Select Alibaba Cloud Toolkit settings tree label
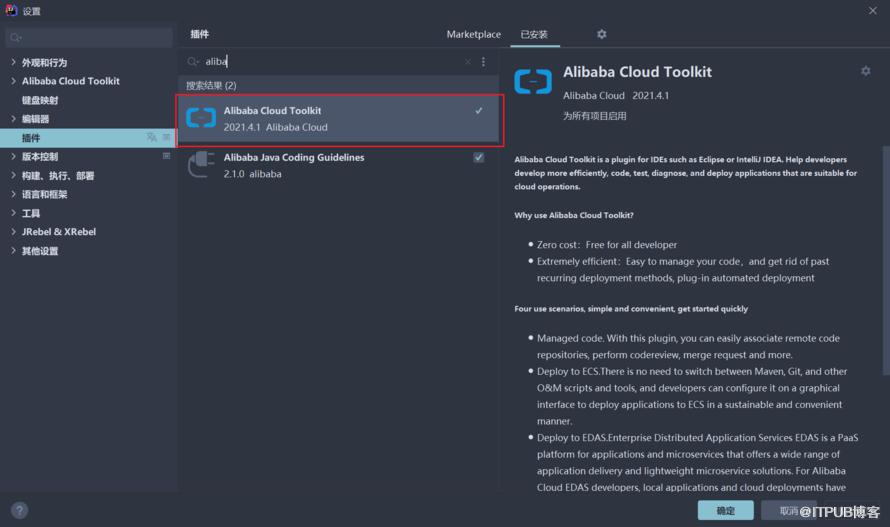The height and width of the screenshot is (527, 890). click(71, 81)
